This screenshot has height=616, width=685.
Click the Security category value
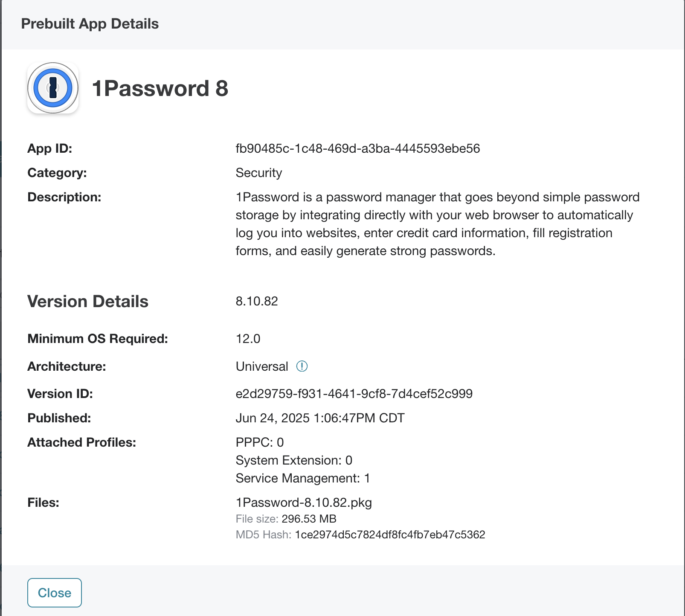pos(259,173)
